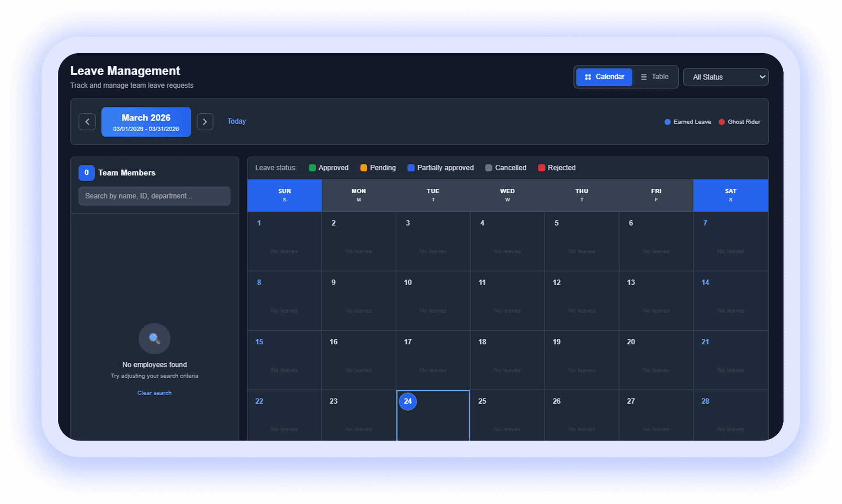Open the All Status dropdown

pyautogui.click(x=726, y=77)
